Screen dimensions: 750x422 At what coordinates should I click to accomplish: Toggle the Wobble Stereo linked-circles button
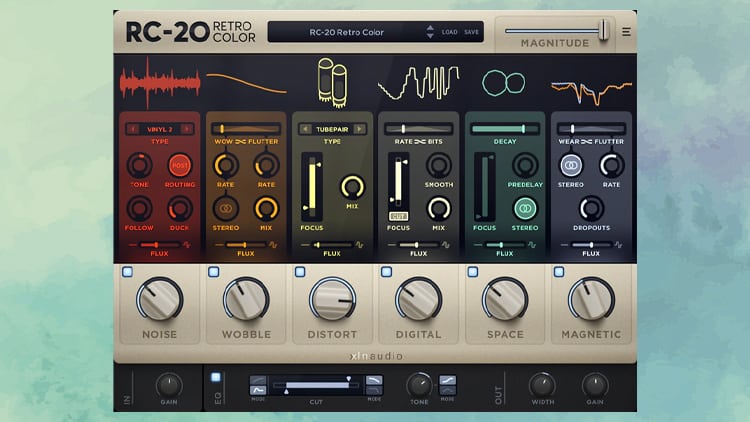point(226,209)
